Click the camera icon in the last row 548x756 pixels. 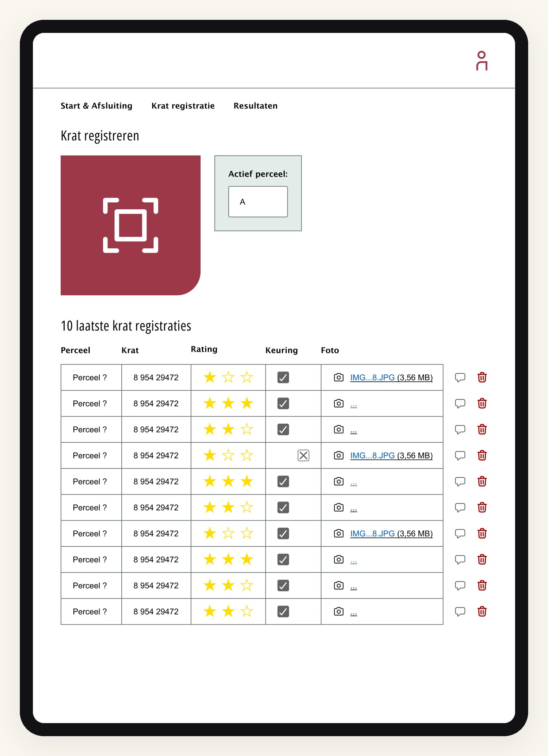click(x=339, y=611)
